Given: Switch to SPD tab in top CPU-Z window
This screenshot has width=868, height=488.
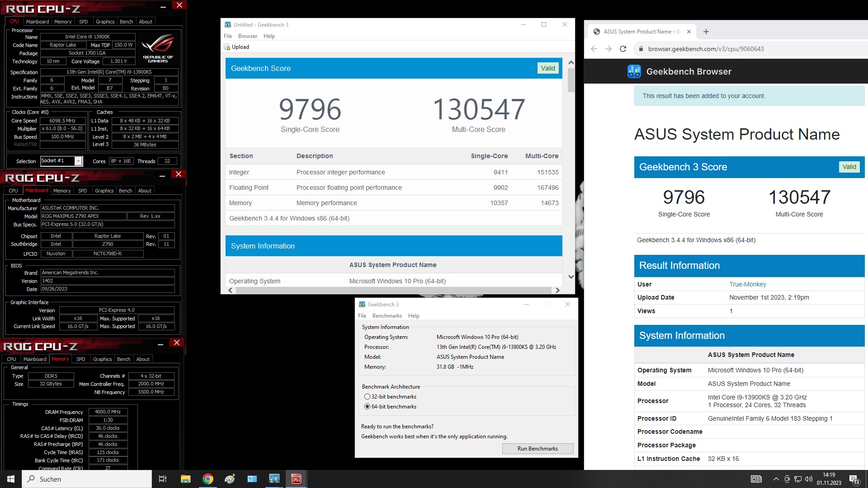Looking at the screenshot, I should click(x=84, y=22).
